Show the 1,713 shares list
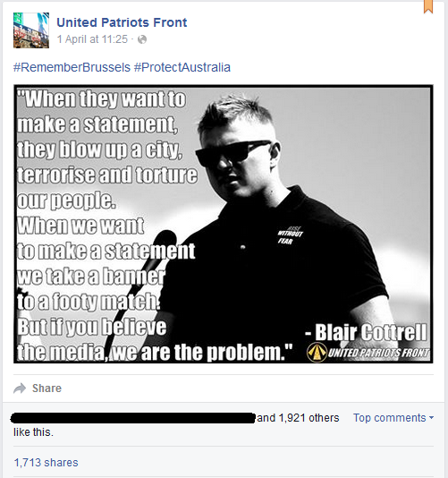Image resolution: width=448 pixels, height=478 pixels. pos(46,463)
